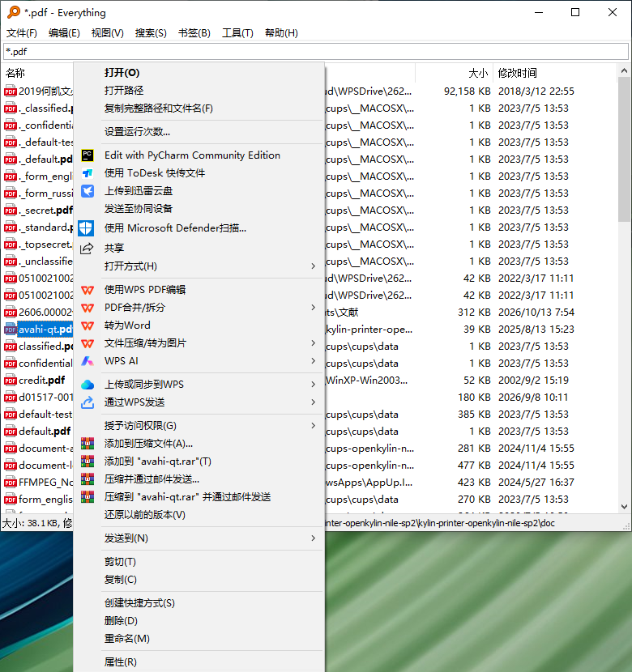Click the PyCharm icon in context menu
This screenshot has width=632, height=672.
point(88,155)
